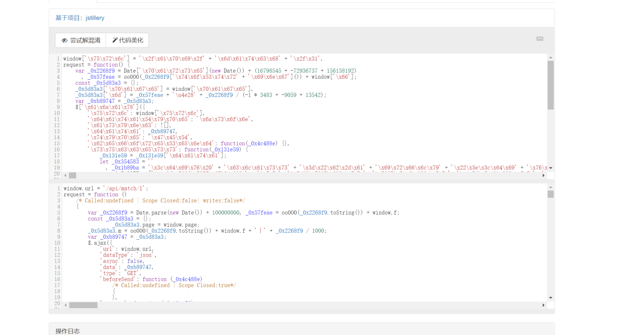Image resolution: width=644 pixels, height=335 pixels.
Task: Click down arrow of bottom editor vertical scrollbar
Action: pos(551,297)
